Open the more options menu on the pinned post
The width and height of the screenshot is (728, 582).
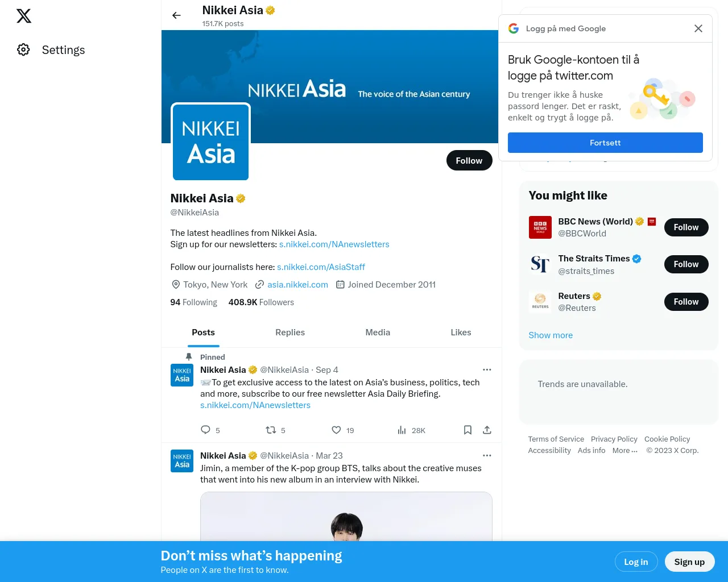487,369
